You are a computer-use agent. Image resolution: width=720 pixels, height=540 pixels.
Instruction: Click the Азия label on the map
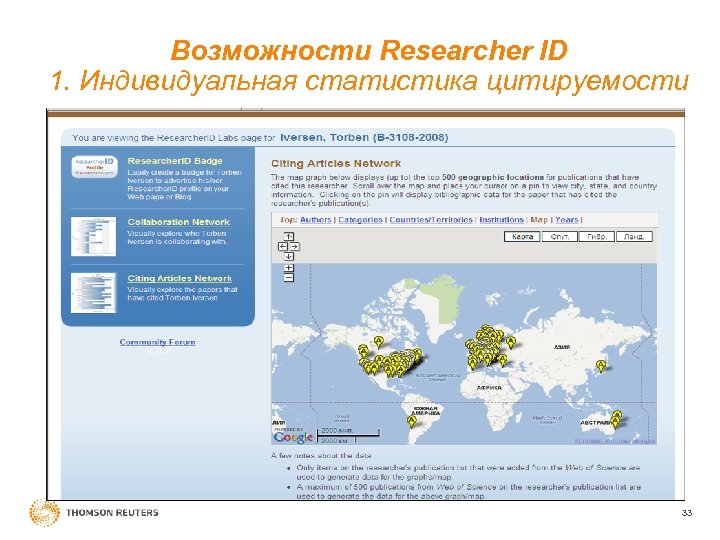[x=562, y=347]
